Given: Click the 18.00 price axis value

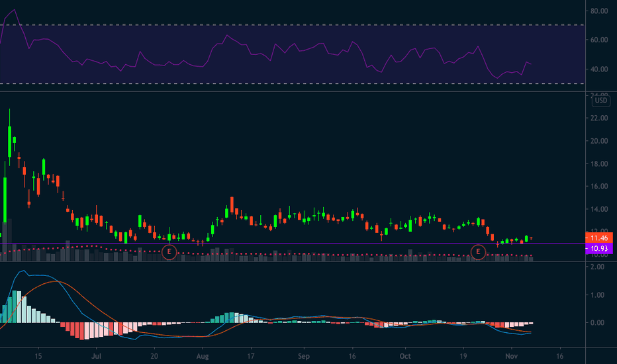Looking at the screenshot, I should pyautogui.click(x=599, y=163).
